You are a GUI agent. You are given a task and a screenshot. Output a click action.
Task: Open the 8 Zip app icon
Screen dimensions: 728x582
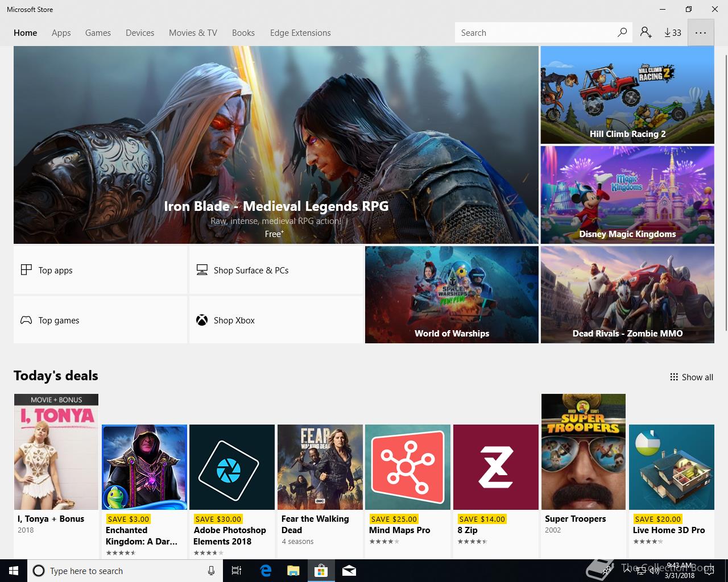tap(496, 467)
